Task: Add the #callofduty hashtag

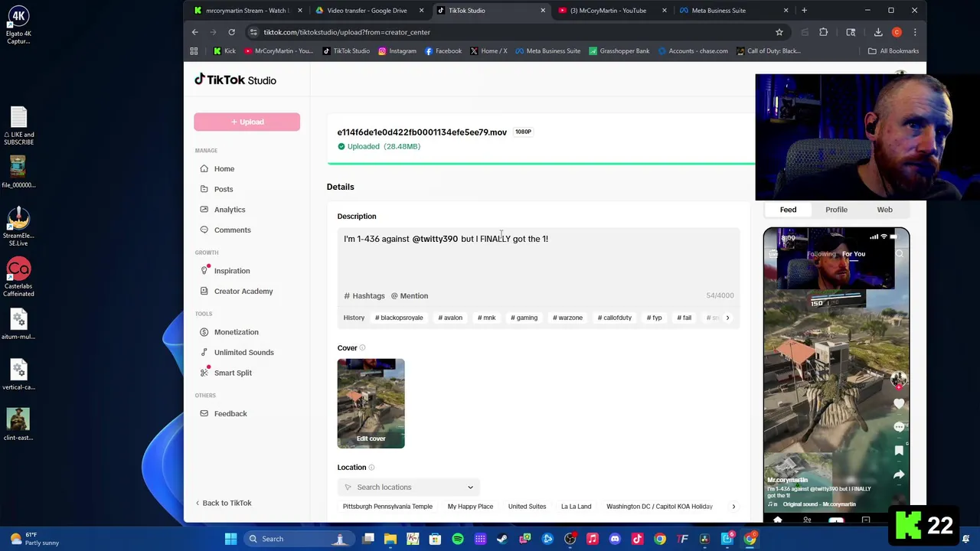Action: pos(615,318)
